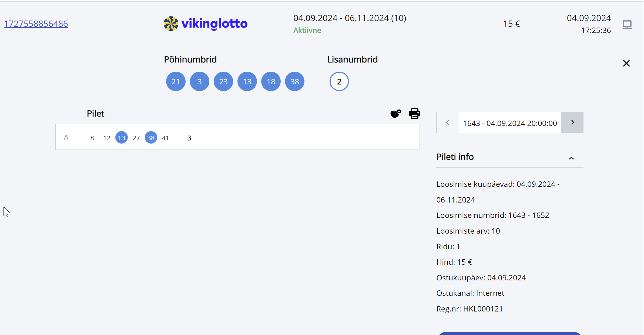Click draw field 1643 - 04.09.2024 20:00:00

[510, 123]
